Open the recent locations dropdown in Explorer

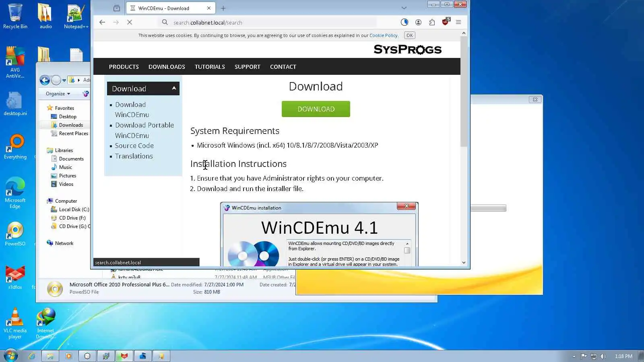point(64,80)
